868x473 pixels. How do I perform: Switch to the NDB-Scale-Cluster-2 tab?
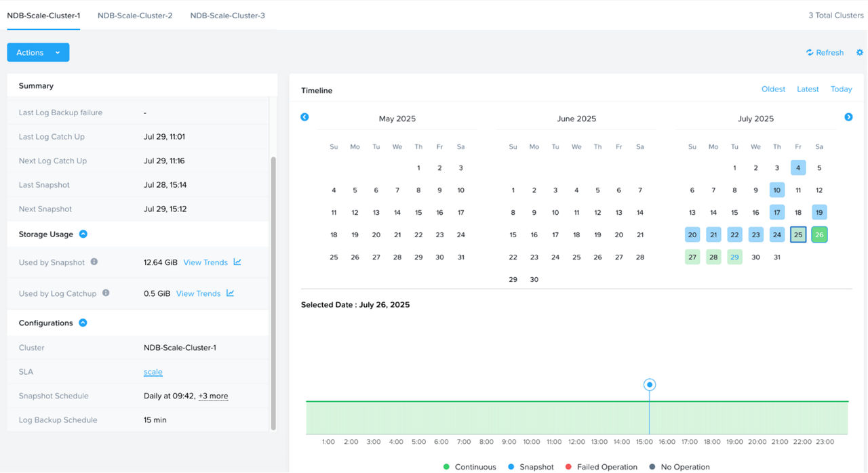click(x=134, y=14)
